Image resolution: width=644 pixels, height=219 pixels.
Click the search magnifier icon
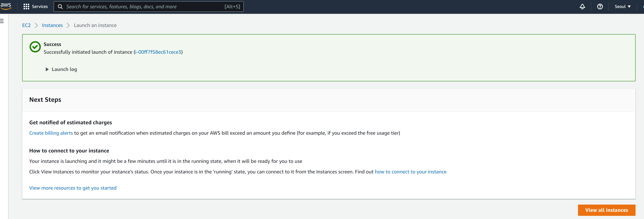pyautogui.click(x=60, y=7)
